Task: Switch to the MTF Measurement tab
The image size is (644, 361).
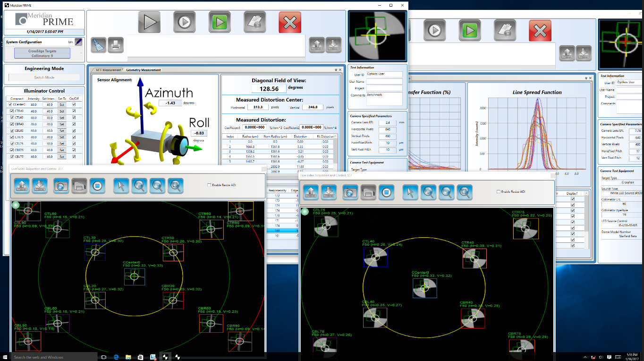Action: (x=108, y=70)
